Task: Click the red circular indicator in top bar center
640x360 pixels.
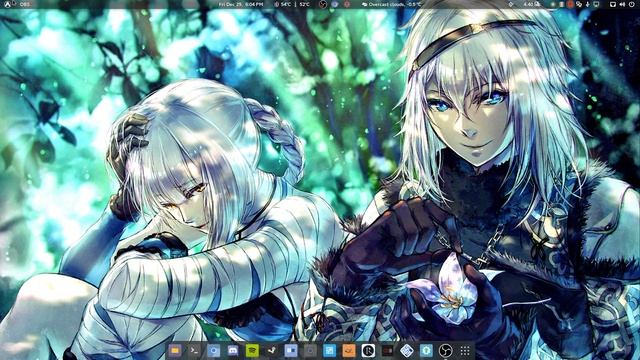Action: [347, 4]
